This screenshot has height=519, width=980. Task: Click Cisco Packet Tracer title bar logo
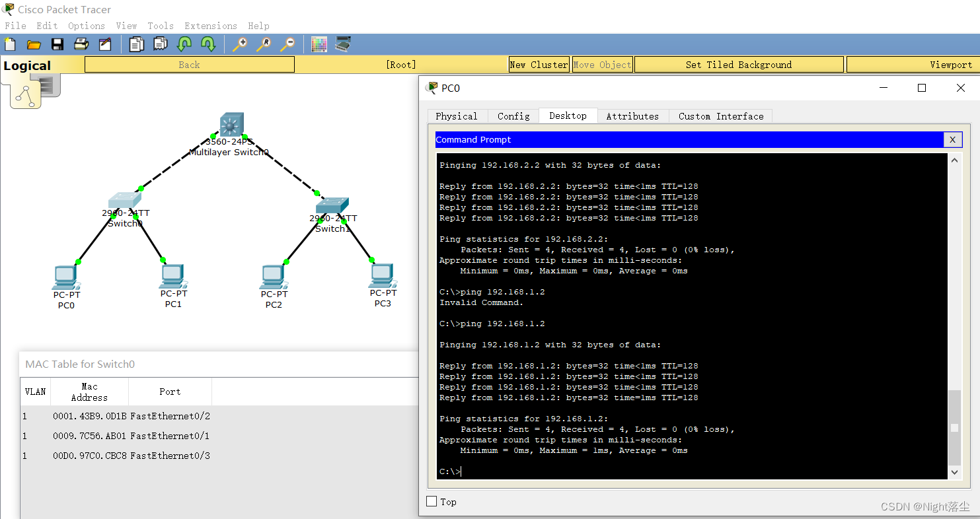tap(9, 9)
